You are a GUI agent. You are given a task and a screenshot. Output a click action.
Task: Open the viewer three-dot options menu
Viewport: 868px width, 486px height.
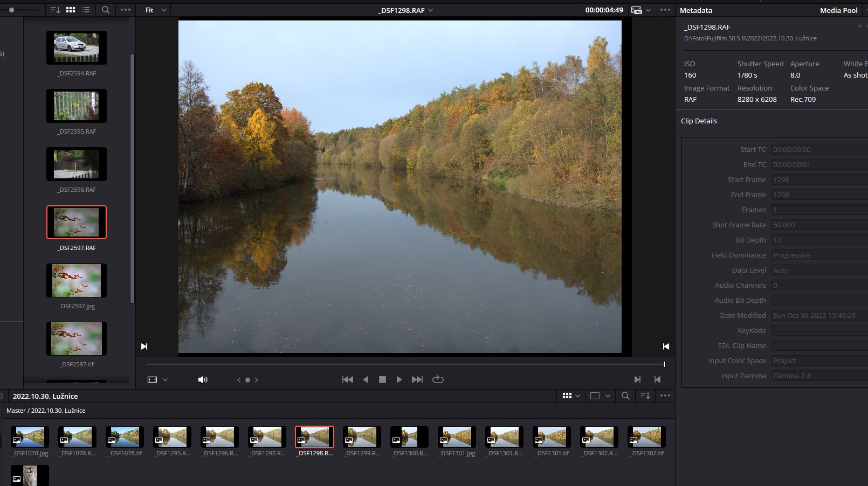665,10
